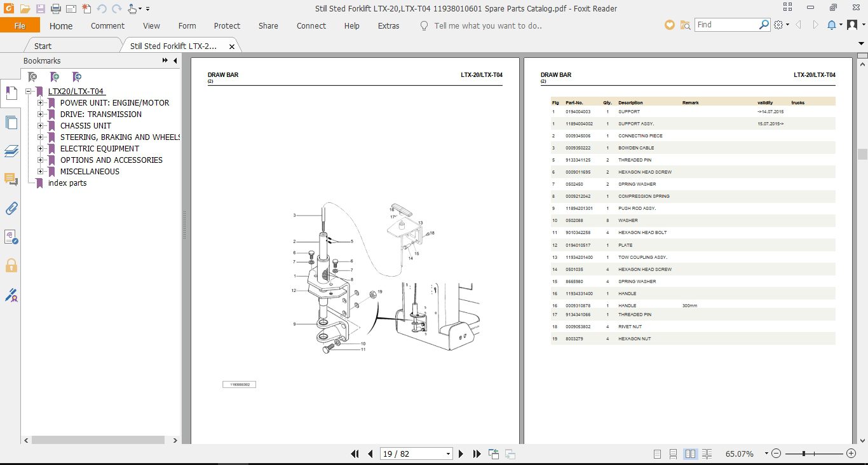This screenshot has height=465, width=868.
Task: Enable continuous page view mode
Action: 674,454
